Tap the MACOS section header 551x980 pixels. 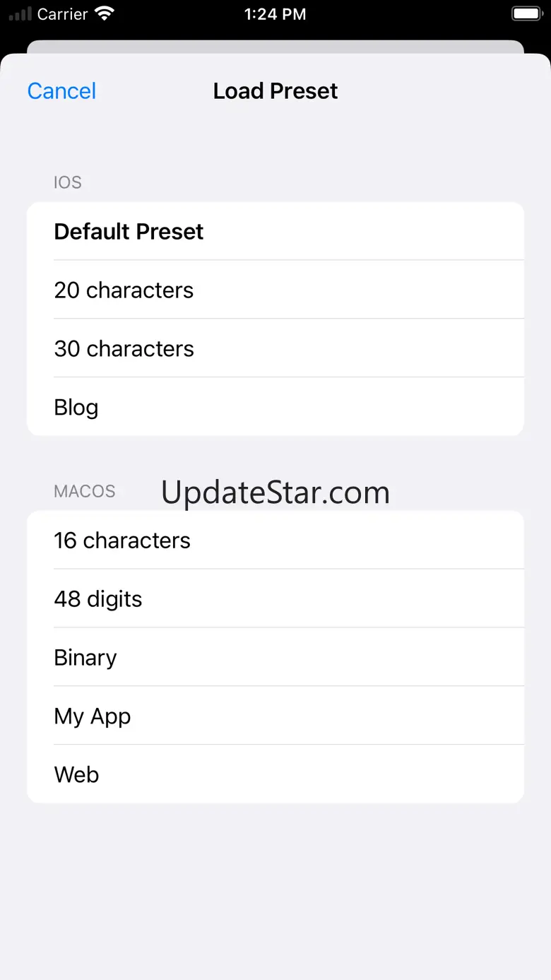[85, 491]
